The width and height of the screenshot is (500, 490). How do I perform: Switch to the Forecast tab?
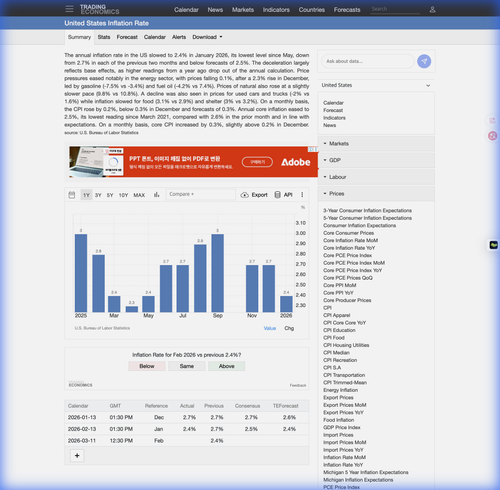coord(127,37)
